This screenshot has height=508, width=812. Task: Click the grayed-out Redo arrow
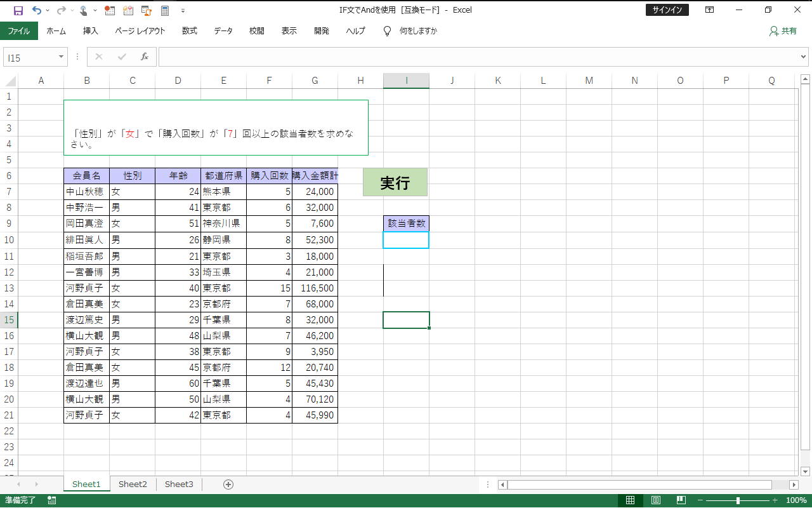tap(61, 10)
